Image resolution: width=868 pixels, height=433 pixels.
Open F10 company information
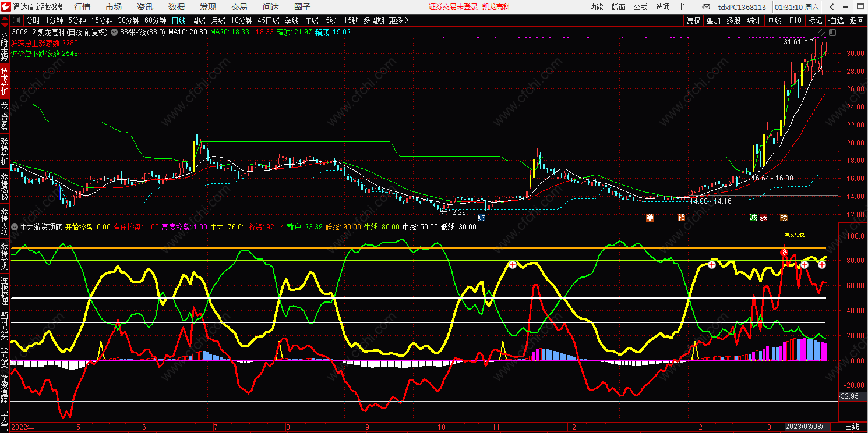click(x=795, y=20)
